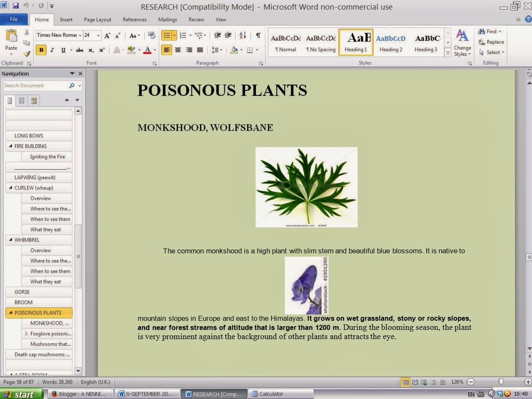Show pages thumbnails tab in Navigation
Image resolution: width=532 pixels, height=399 pixels.
coord(22,100)
